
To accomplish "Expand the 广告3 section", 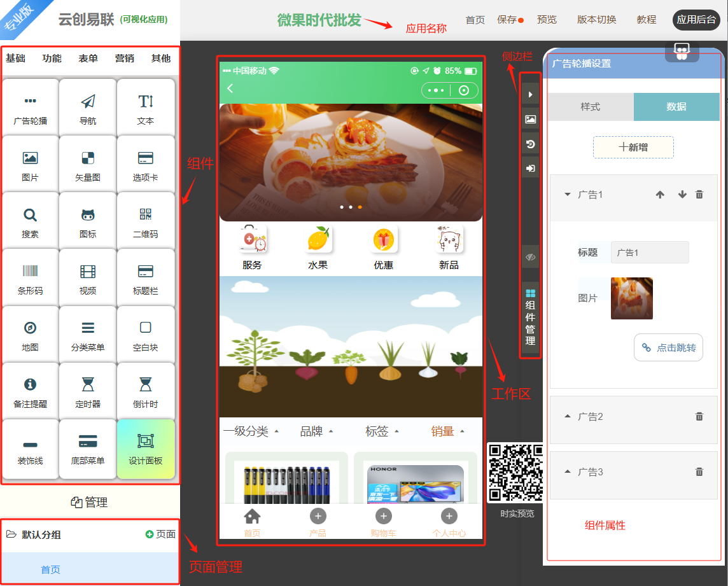I will [x=568, y=471].
